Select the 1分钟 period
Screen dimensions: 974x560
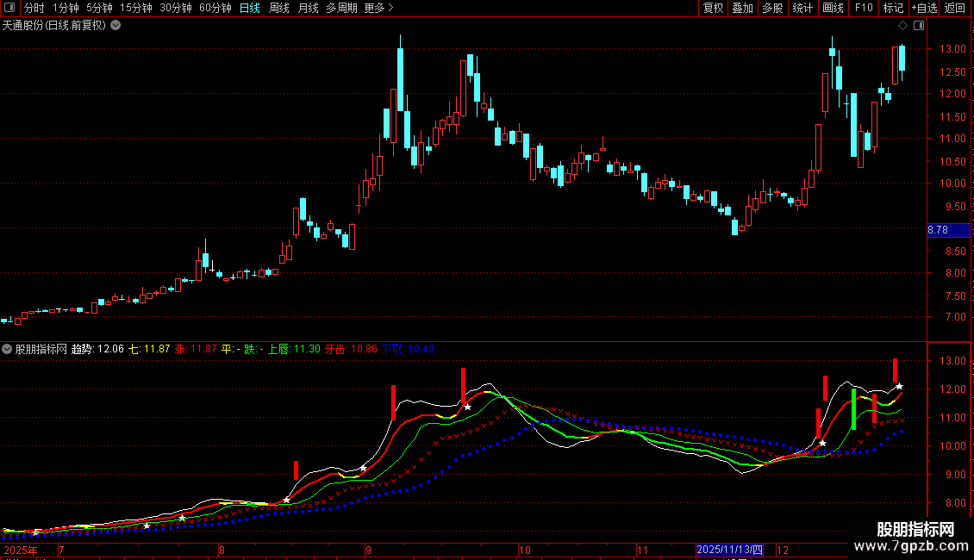point(66,8)
